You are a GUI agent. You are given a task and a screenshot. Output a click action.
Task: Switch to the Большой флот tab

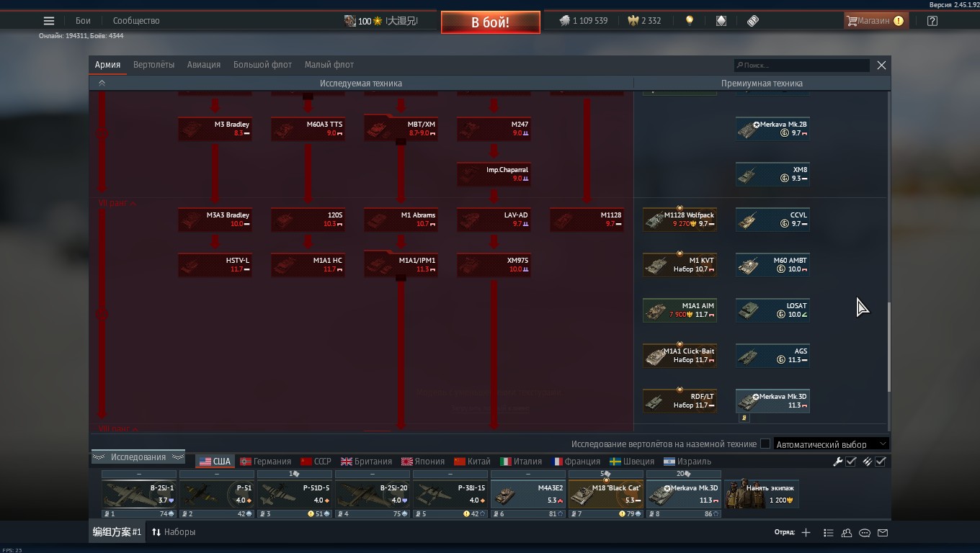point(262,65)
